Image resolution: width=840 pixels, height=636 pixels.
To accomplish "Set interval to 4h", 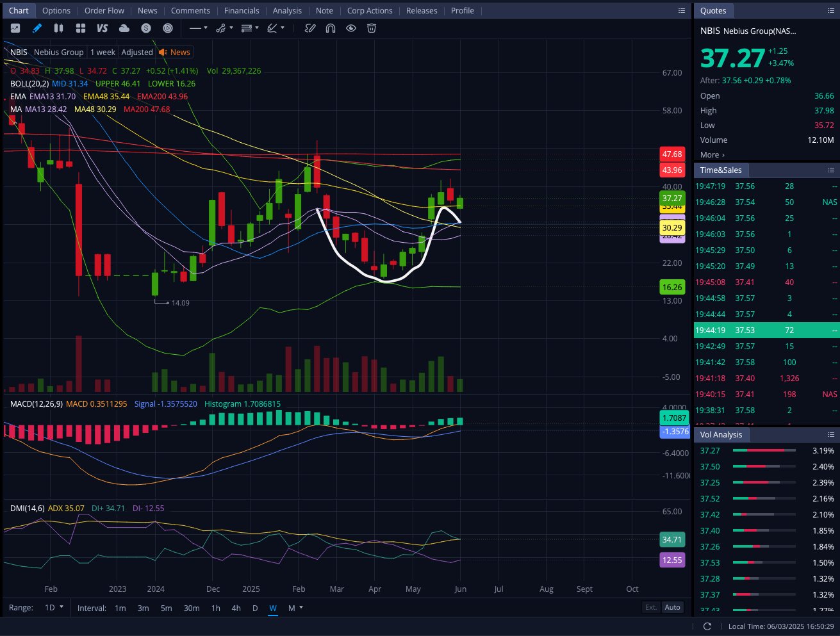I will [236, 608].
